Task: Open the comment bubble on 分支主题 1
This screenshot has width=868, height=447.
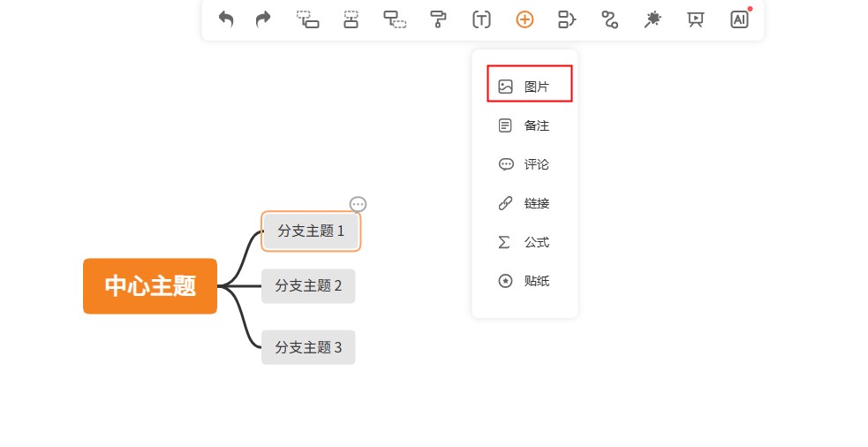Action: (x=358, y=204)
